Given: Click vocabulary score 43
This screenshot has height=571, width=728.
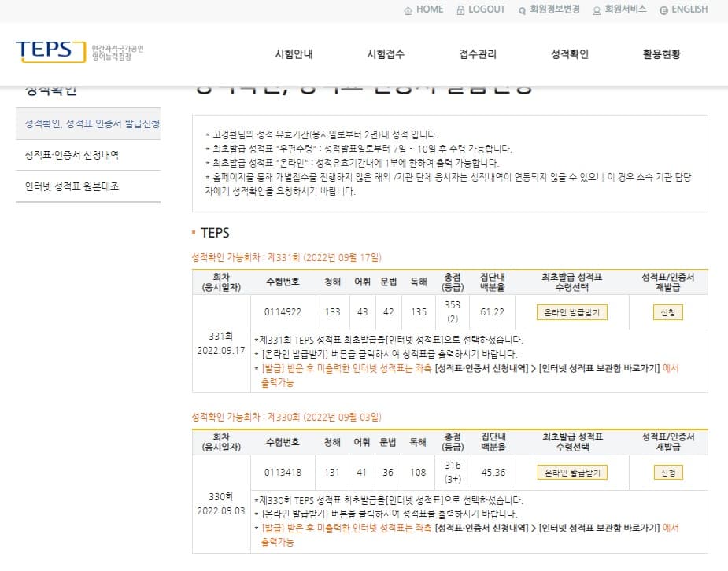Looking at the screenshot, I should (x=362, y=312).
